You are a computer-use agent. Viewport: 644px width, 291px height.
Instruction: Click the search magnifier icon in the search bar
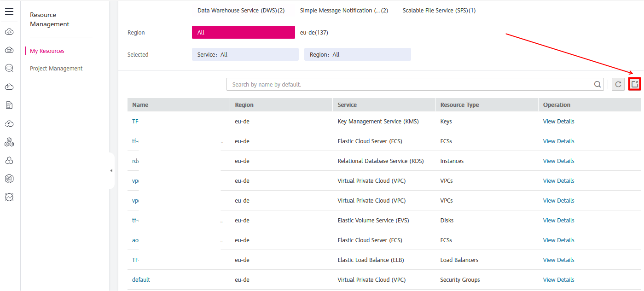click(x=597, y=84)
